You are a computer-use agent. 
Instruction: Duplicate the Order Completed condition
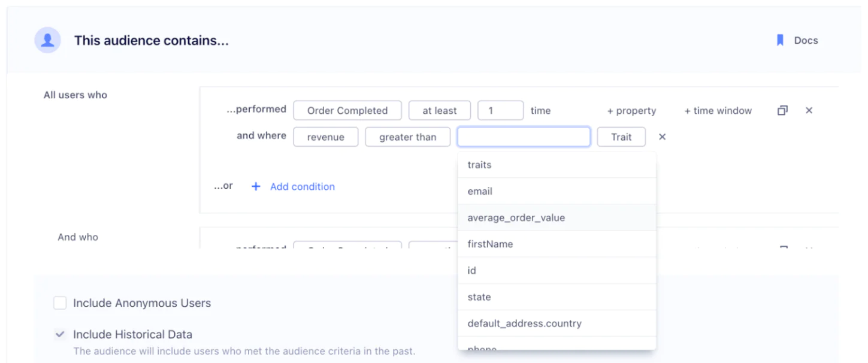782,110
